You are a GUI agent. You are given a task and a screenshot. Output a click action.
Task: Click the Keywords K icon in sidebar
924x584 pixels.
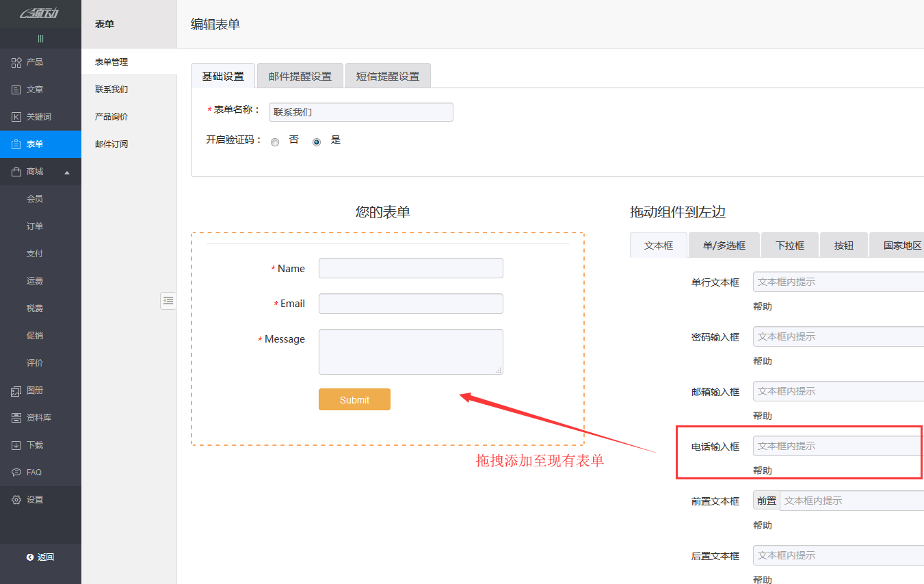pyautogui.click(x=16, y=117)
